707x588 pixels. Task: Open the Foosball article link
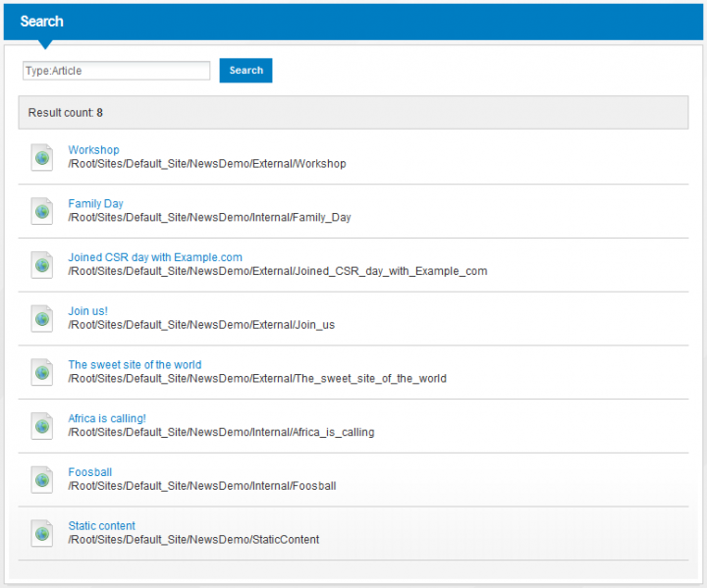90,472
